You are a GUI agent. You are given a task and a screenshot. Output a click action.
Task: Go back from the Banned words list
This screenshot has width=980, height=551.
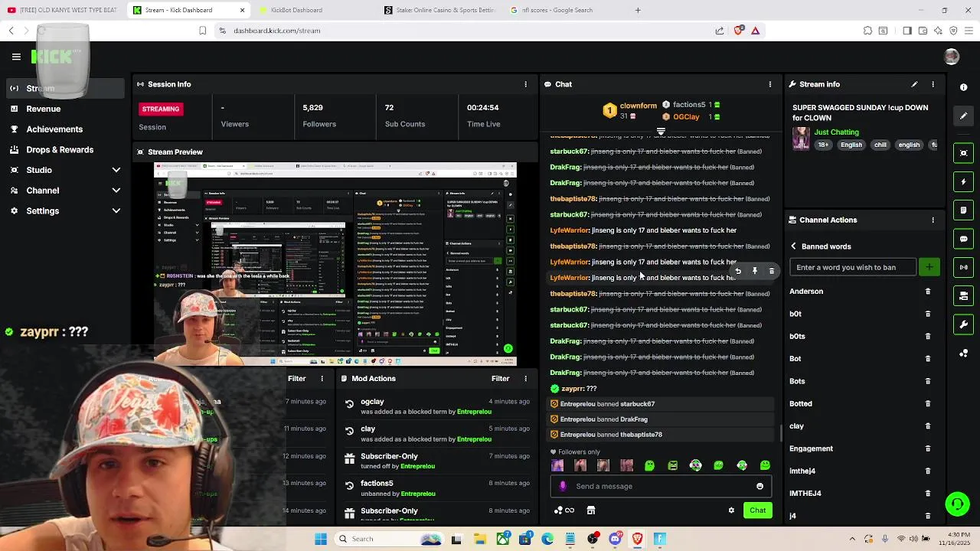pyautogui.click(x=793, y=246)
